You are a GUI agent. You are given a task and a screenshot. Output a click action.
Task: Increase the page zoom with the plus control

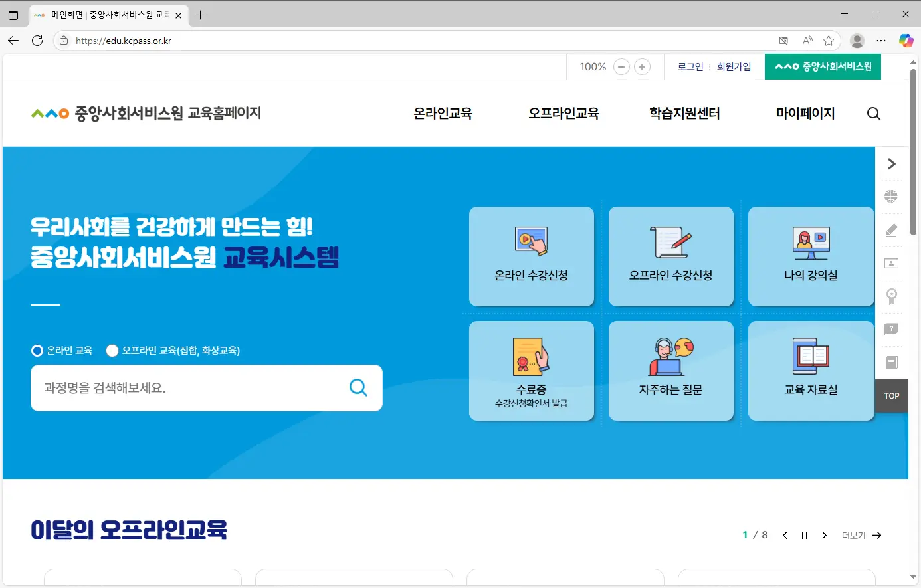[x=641, y=66]
